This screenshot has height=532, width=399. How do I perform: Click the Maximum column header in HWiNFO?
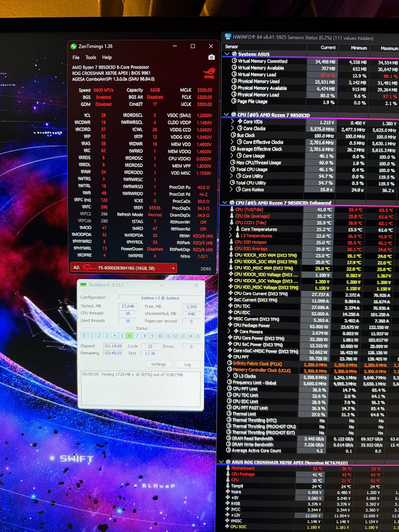tap(389, 48)
